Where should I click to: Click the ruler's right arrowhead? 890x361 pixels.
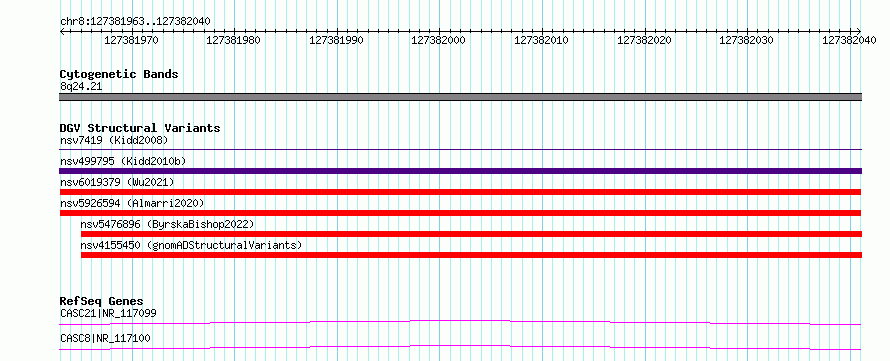(859, 31)
